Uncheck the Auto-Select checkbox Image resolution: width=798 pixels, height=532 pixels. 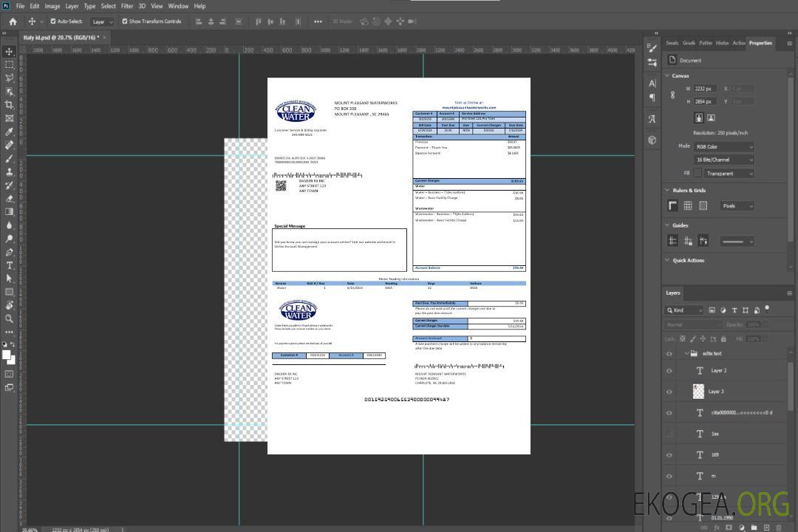click(53, 21)
